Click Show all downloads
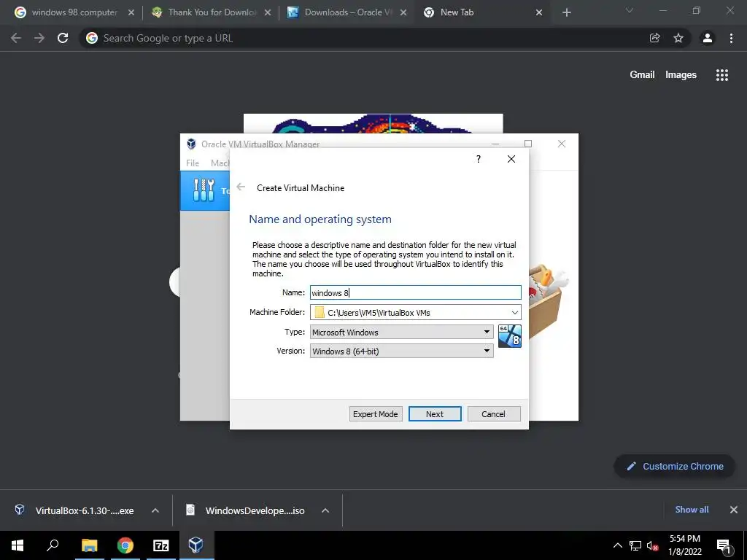747x560 pixels. [x=692, y=510]
